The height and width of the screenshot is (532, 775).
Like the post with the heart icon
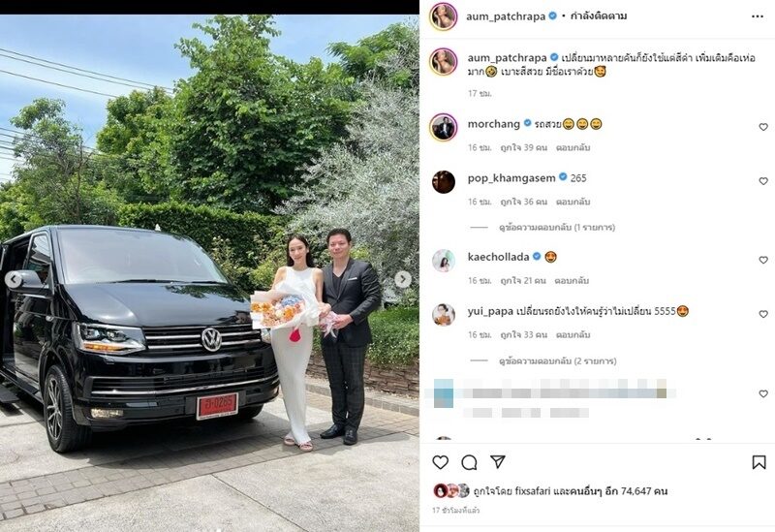(x=440, y=462)
